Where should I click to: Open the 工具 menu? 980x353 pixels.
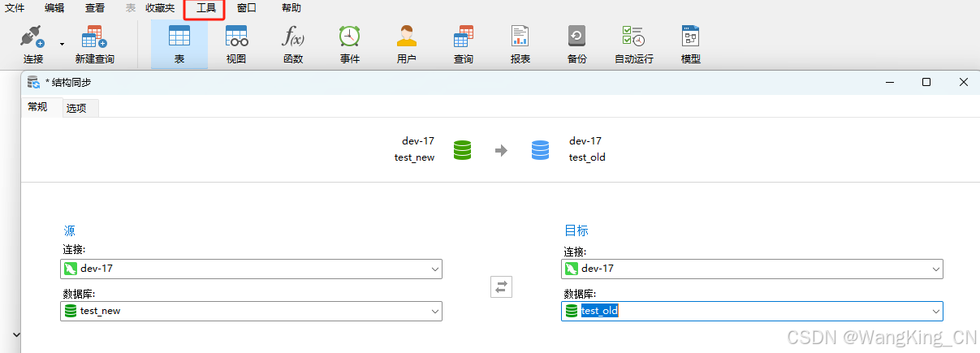pos(206,8)
